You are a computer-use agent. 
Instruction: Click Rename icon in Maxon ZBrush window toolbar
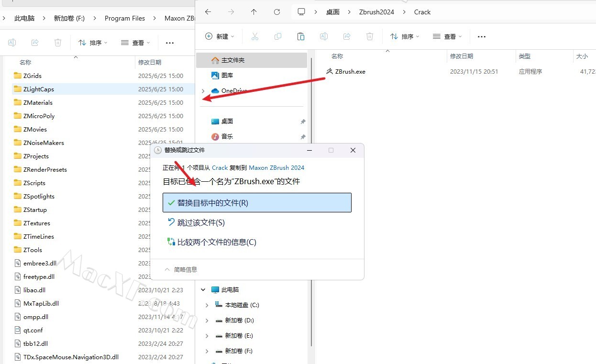pos(12,43)
